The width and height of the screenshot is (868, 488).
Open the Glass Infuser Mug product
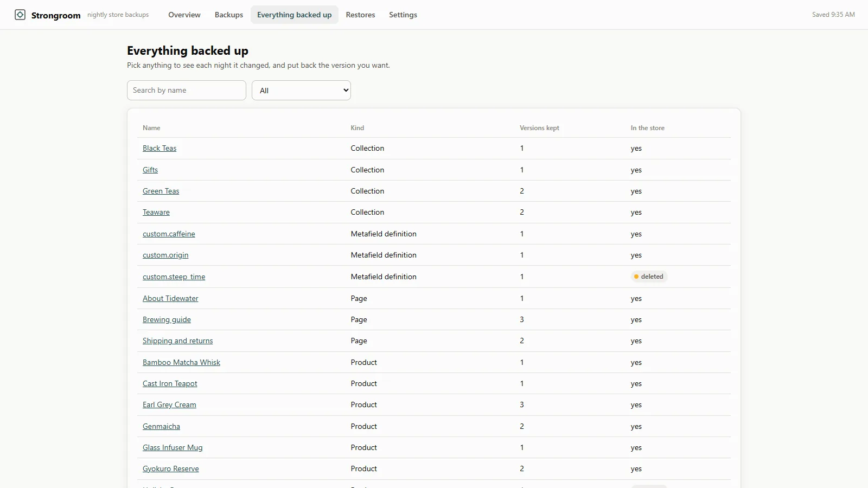tap(173, 448)
